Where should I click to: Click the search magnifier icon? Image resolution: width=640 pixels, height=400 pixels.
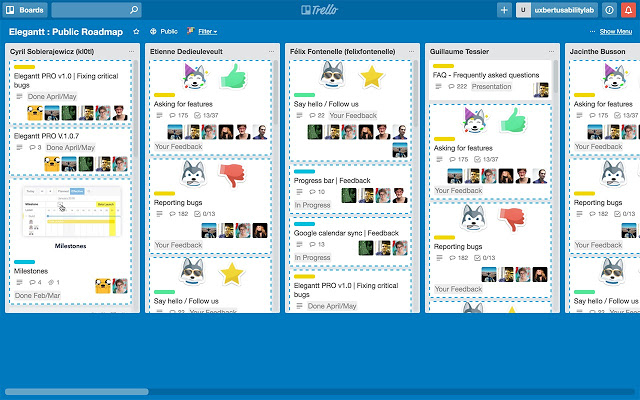[133, 10]
